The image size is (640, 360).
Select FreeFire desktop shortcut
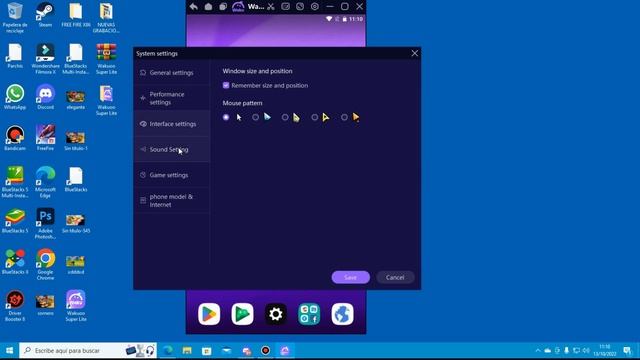point(45,138)
